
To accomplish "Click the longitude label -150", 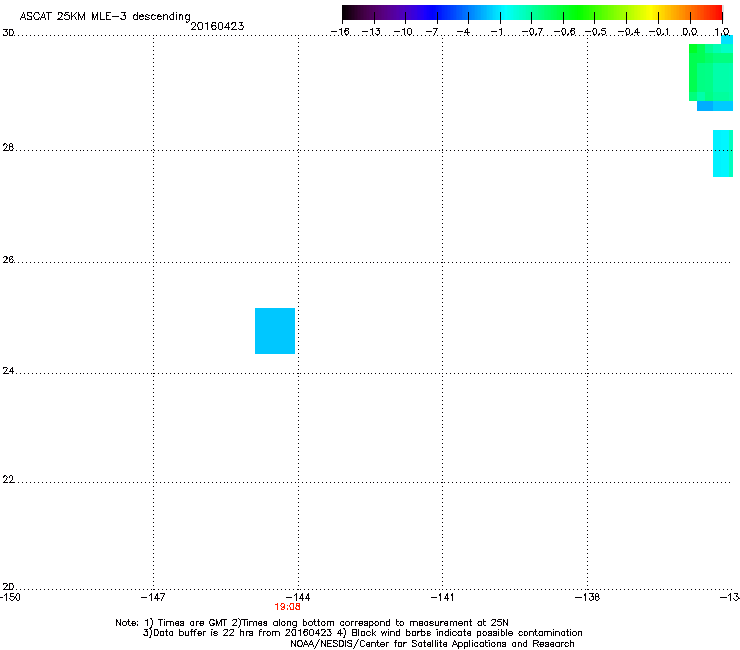I will (x=10, y=597).
